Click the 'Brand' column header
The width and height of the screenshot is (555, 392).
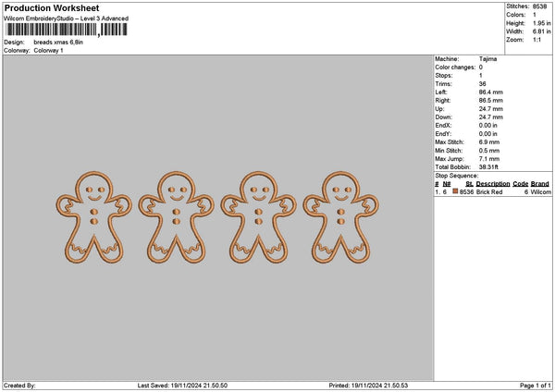tap(540, 184)
